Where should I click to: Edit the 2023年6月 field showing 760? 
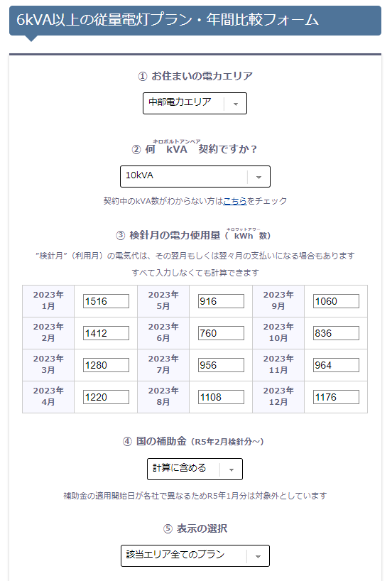tap(221, 333)
